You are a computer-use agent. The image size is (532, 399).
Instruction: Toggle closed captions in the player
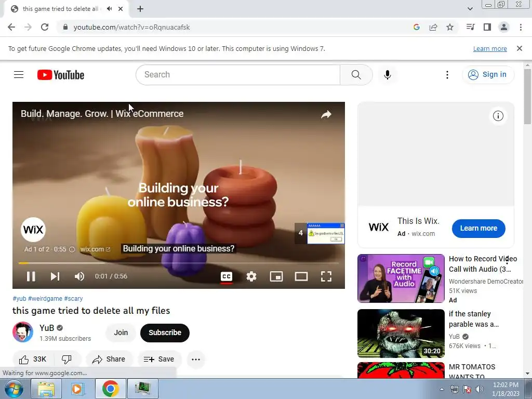[227, 276]
